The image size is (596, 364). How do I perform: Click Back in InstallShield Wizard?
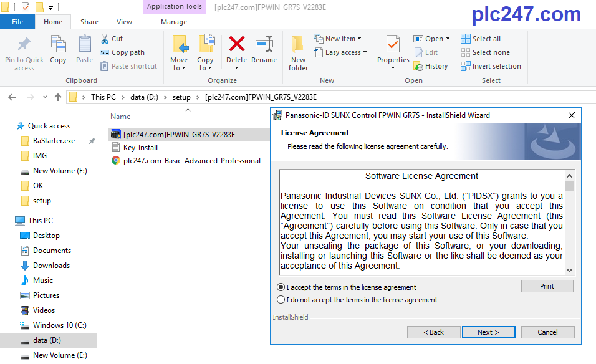click(x=434, y=332)
